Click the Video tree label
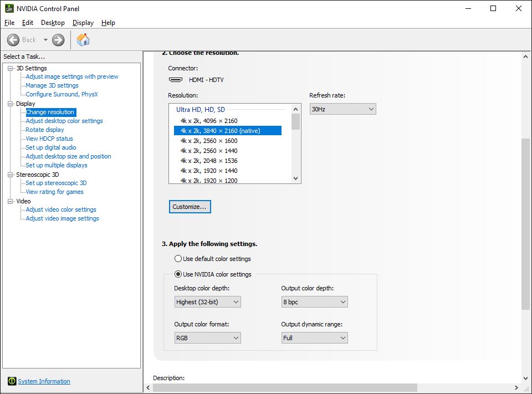532x394 pixels. pos(23,201)
